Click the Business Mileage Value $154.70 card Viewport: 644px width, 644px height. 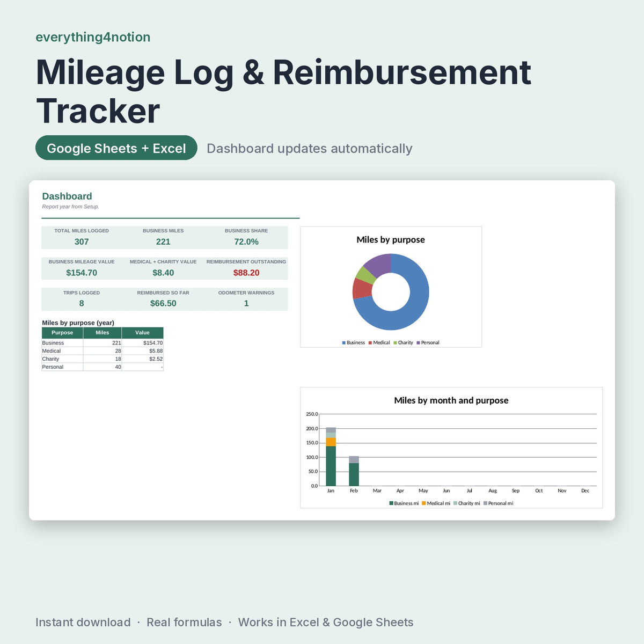(x=82, y=268)
